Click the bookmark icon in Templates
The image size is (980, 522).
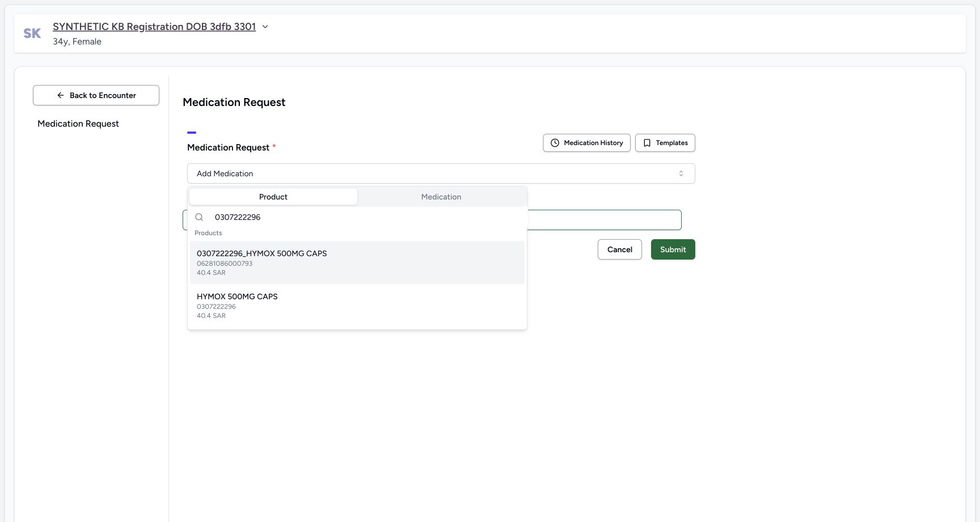647,143
